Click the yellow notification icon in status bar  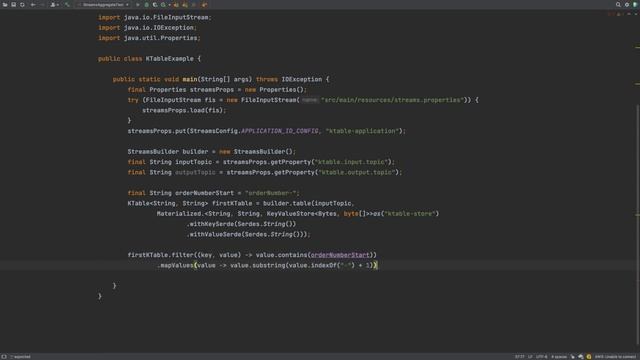pyautogui.click(x=589, y=356)
